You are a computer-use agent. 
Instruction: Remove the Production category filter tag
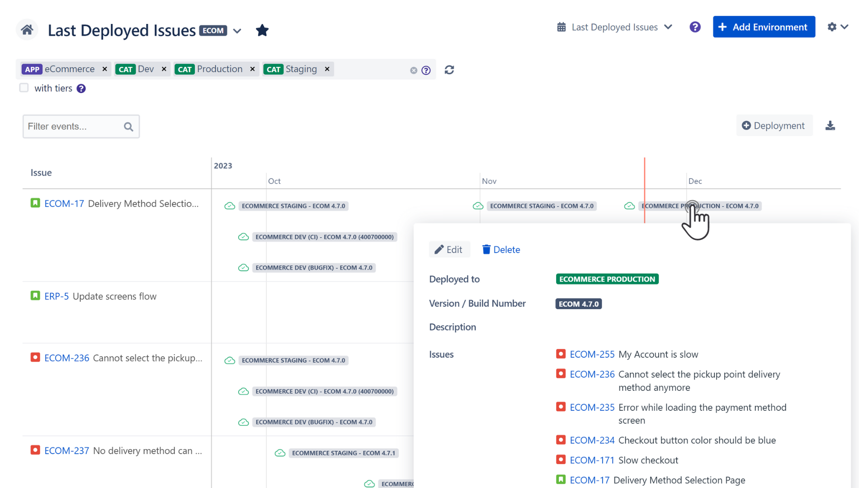pyautogui.click(x=252, y=69)
